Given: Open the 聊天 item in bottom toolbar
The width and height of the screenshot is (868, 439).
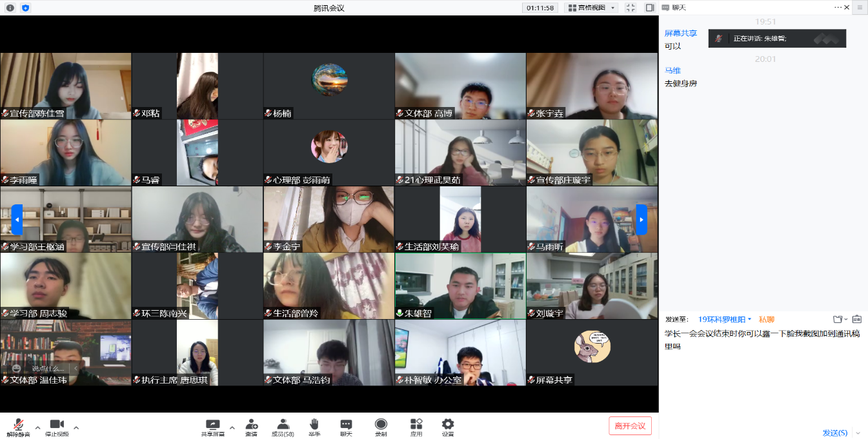Looking at the screenshot, I should 347,425.
